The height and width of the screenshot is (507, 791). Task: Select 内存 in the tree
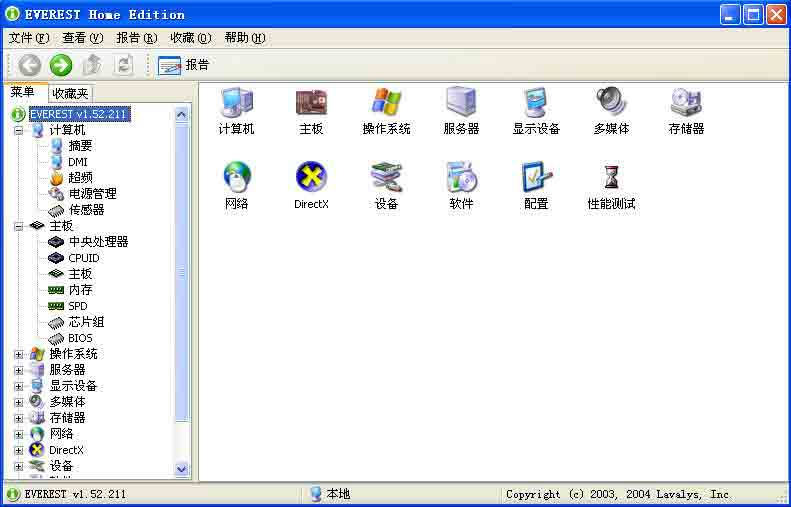(80, 290)
